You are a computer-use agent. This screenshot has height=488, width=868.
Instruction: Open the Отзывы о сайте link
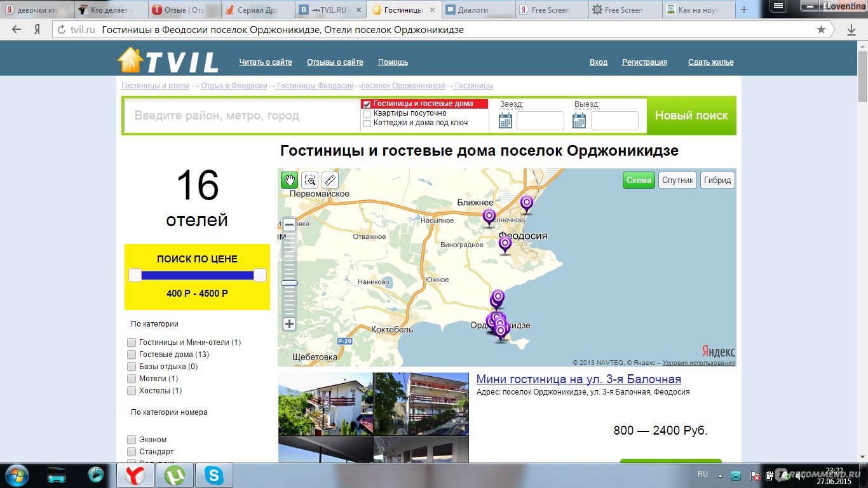point(335,62)
